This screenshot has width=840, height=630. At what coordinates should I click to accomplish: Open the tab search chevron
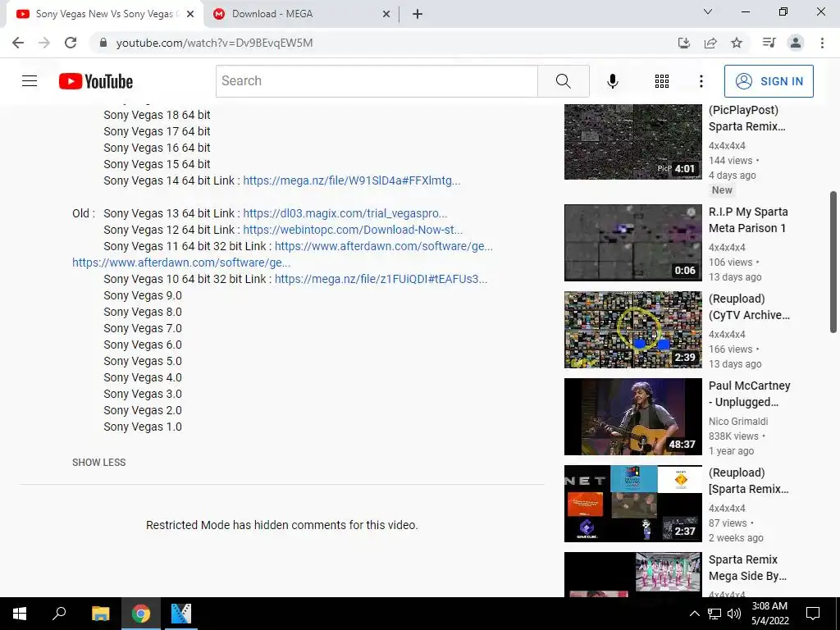coord(708,11)
